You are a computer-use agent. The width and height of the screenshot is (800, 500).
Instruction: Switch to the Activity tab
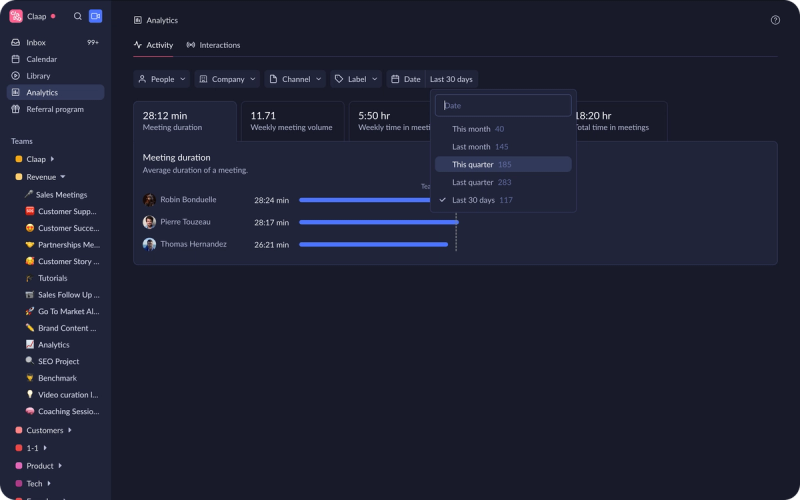click(x=154, y=45)
